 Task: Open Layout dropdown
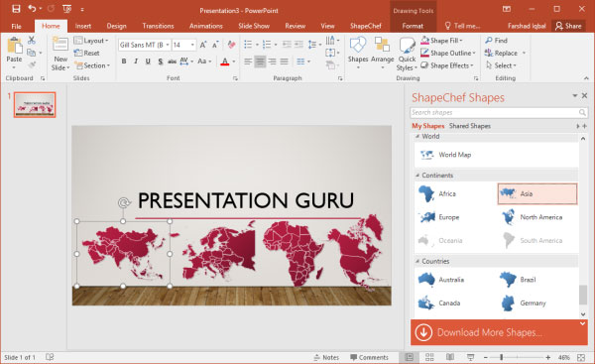coord(91,41)
